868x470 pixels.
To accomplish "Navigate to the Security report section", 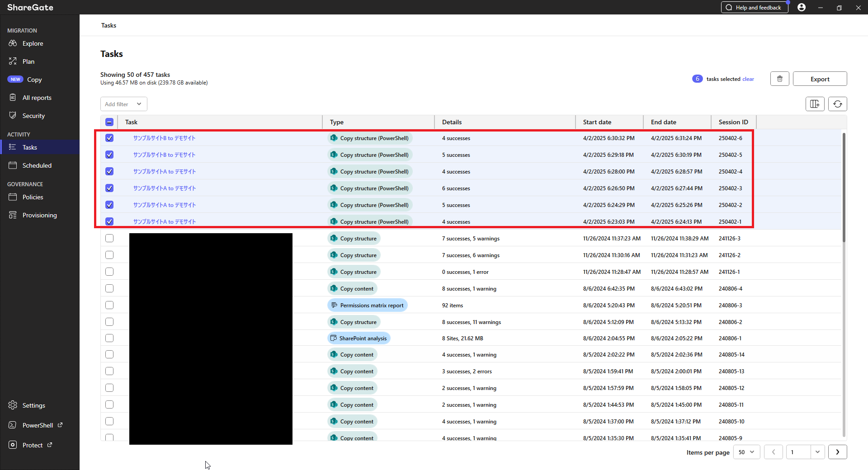I will click(x=33, y=116).
